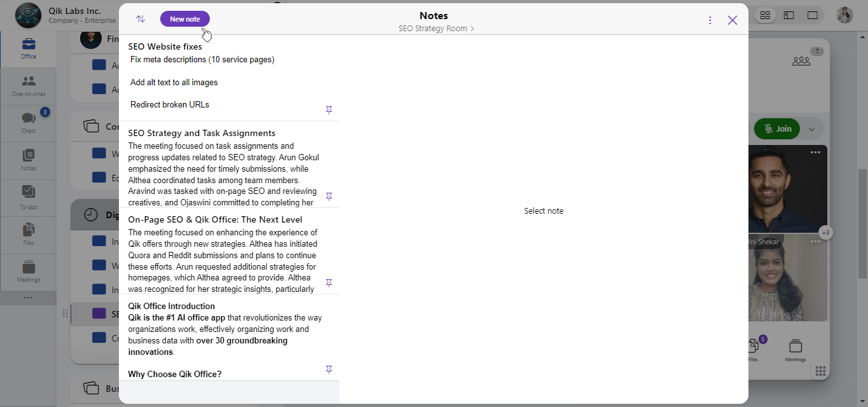Open options on the top participant video tile
The image size is (868, 407).
click(815, 153)
